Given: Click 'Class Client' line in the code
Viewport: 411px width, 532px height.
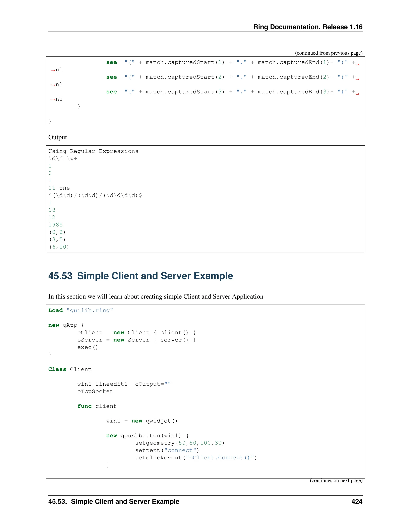Looking at the screenshot, I should click(70, 369).
